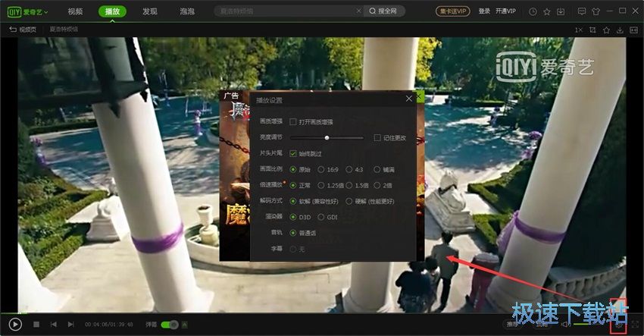Open playback settings icon in control bar
644x336 pixels.
618,325
